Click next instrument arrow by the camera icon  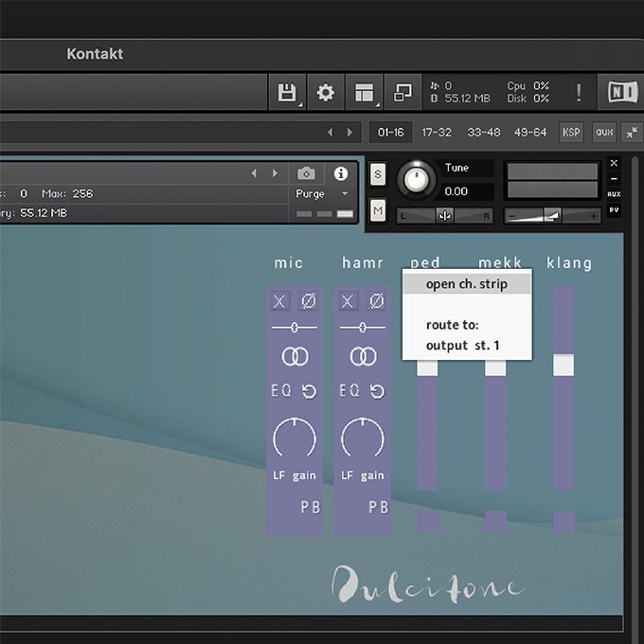tap(275, 173)
